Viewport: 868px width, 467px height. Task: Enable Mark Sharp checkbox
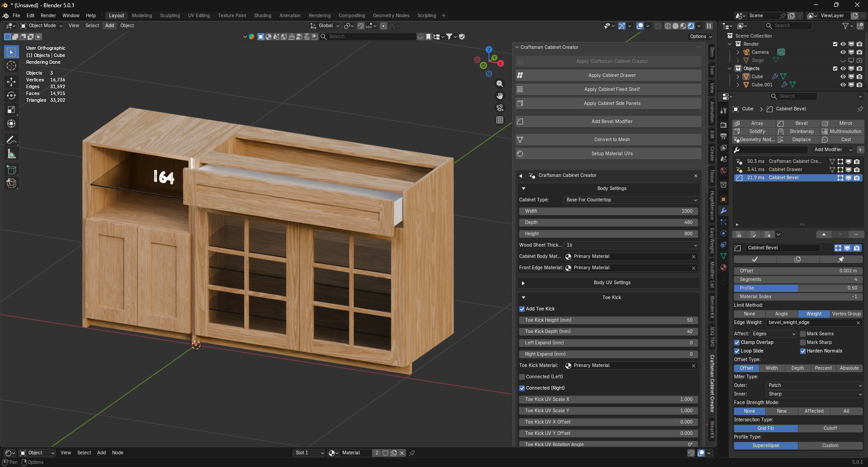pyautogui.click(x=803, y=343)
